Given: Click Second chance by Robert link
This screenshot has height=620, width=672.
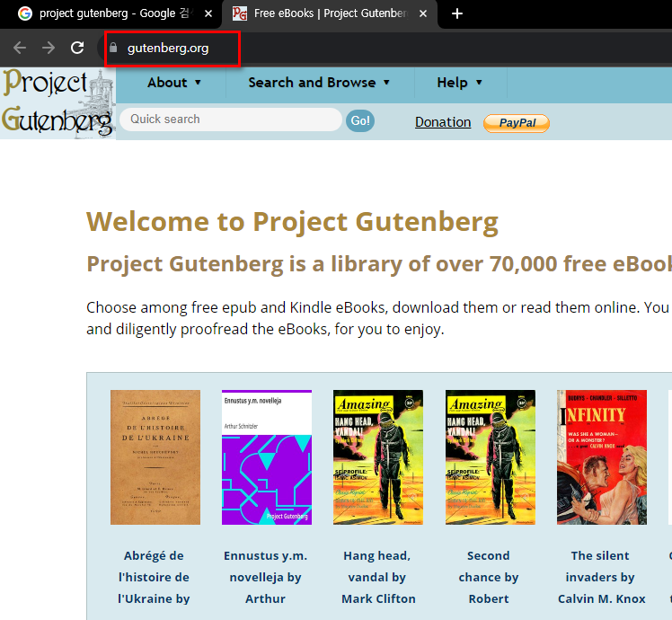Looking at the screenshot, I should pos(489,577).
